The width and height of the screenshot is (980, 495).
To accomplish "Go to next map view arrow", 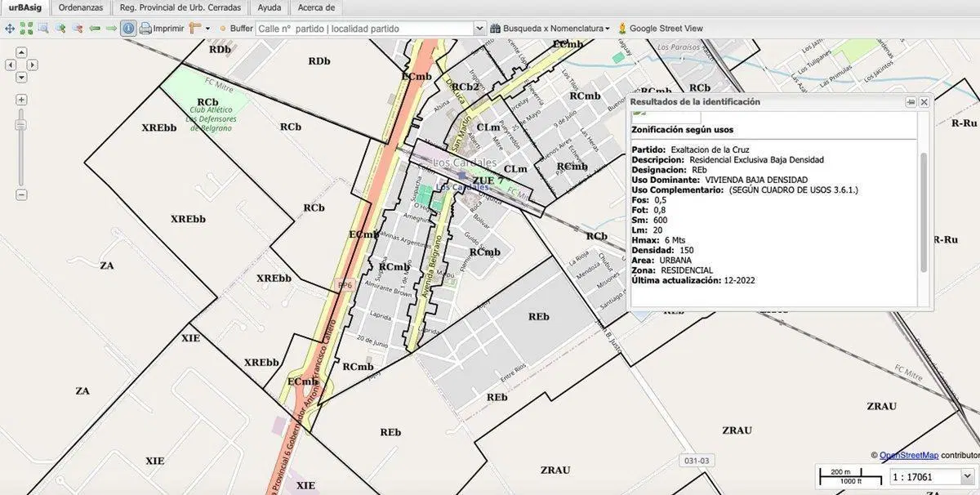I will click(111, 28).
